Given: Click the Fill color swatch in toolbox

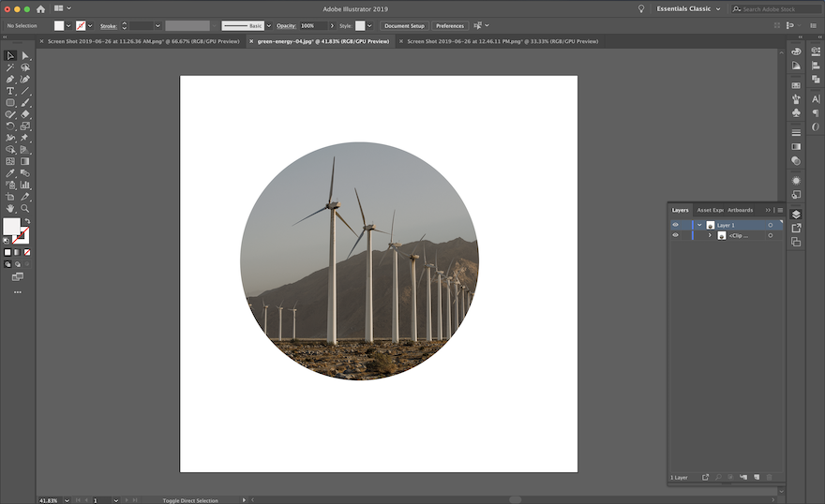Looking at the screenshot, I should pos(11,227).
